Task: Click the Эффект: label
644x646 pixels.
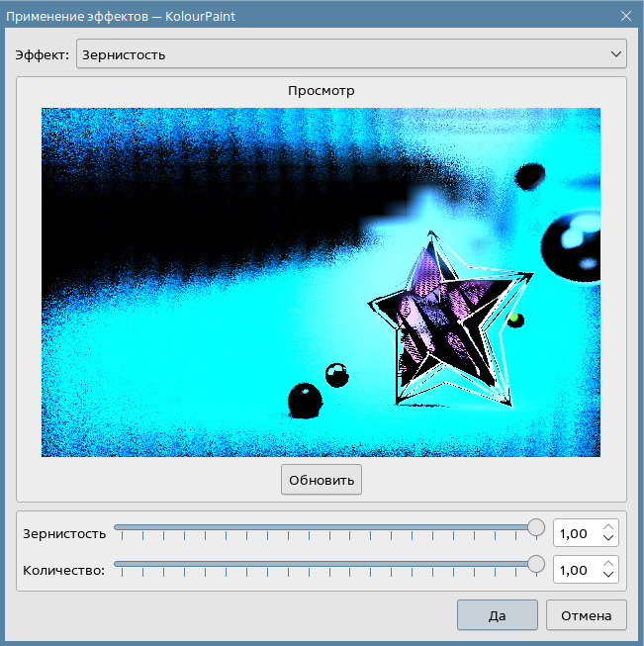Action: click(x=42, y=54)
